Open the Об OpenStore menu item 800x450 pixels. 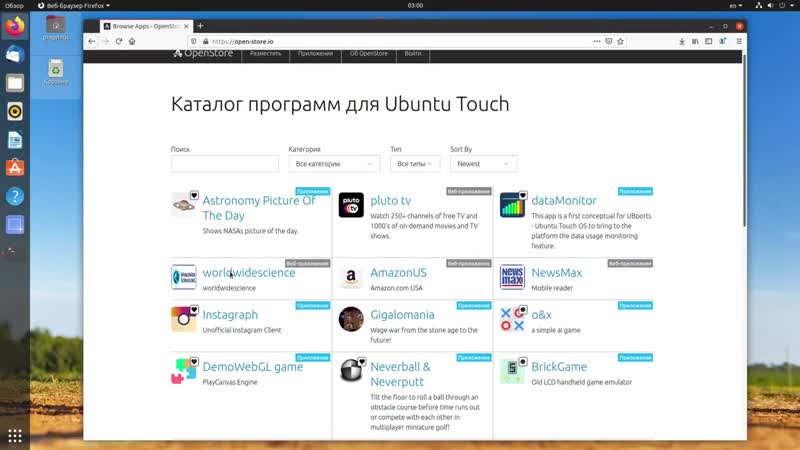(x=369, y=54)
